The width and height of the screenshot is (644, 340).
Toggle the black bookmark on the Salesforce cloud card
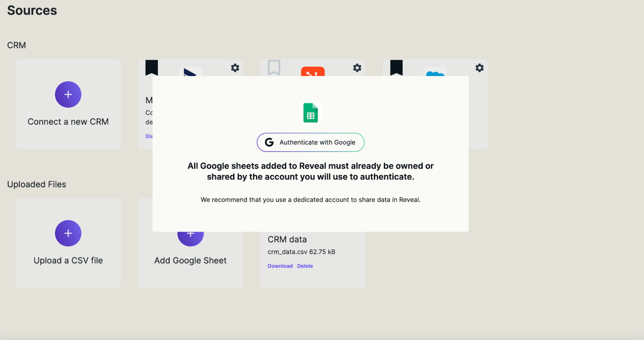coord(396,68)
